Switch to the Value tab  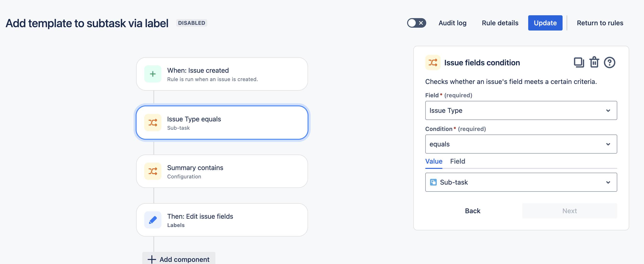[x=434, y=161]
